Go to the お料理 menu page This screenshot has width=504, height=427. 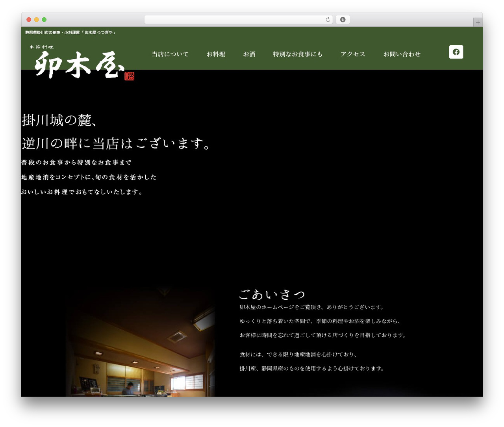[216, 54]
